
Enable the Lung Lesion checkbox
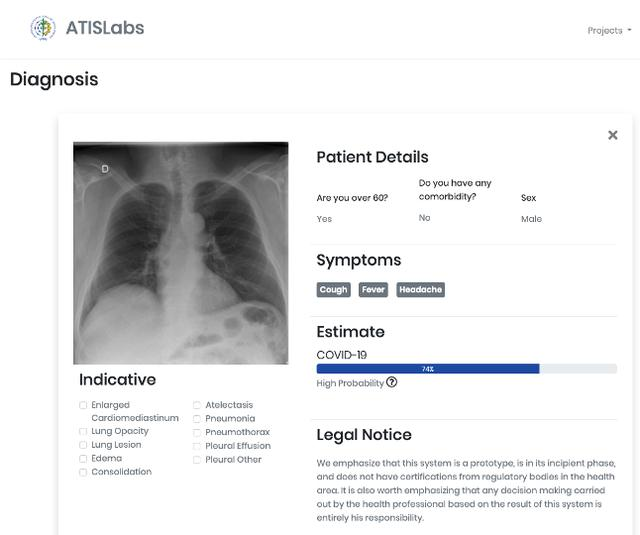click(83, 445)
